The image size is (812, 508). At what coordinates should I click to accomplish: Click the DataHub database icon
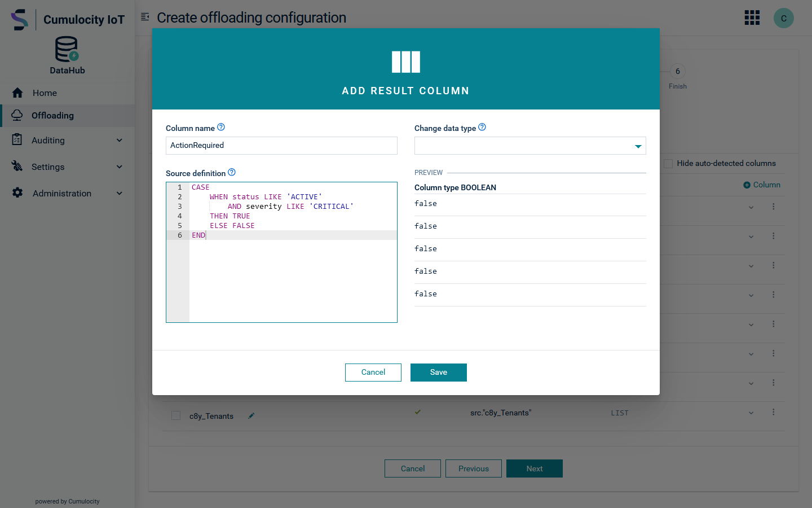(67, 49)
